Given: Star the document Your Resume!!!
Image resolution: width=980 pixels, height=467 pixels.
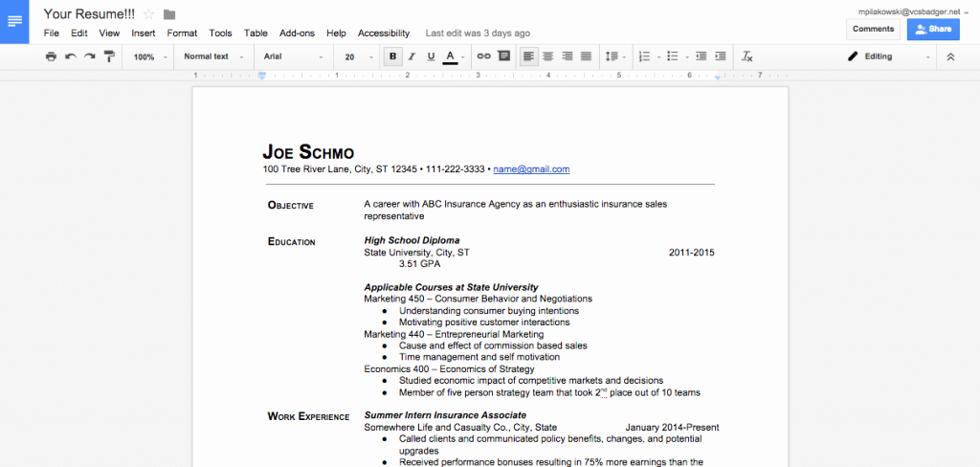Looking at the screenshot, I should [148, 14].
